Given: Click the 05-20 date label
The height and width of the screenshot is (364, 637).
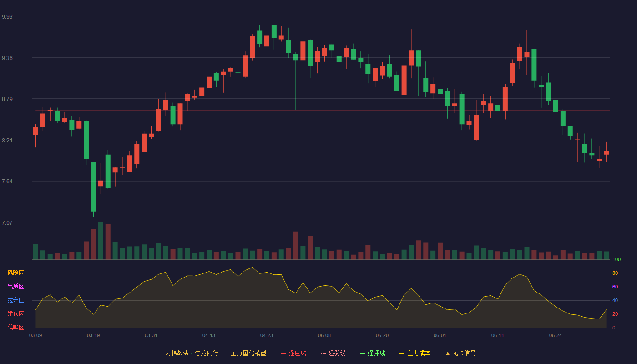Looking at the screenshot, I should (x=382, y=335).
